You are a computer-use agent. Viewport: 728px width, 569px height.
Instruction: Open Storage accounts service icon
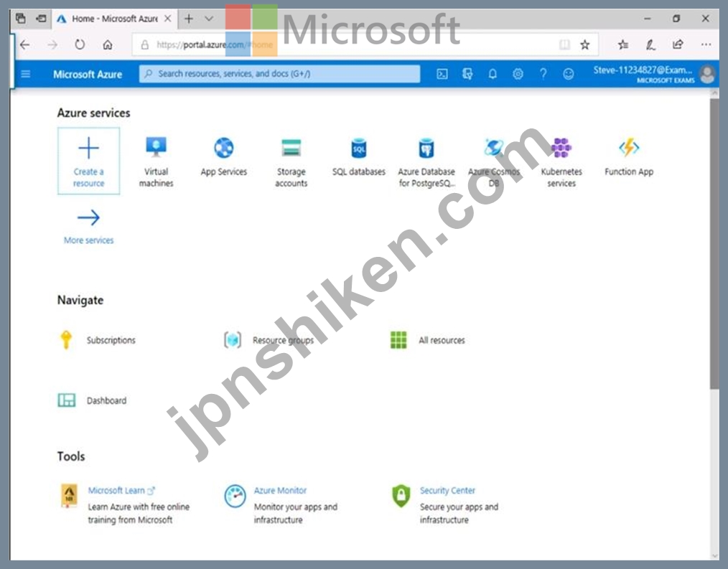click(291, 148)
